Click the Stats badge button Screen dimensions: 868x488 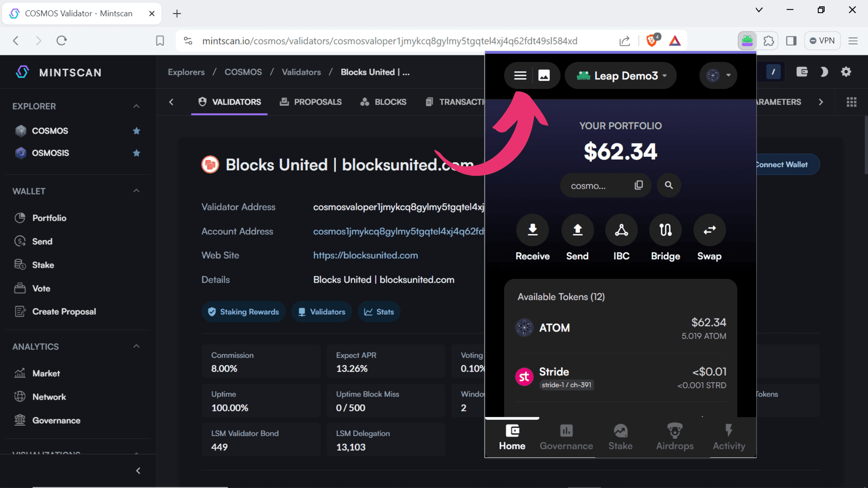tap(379, 312)
